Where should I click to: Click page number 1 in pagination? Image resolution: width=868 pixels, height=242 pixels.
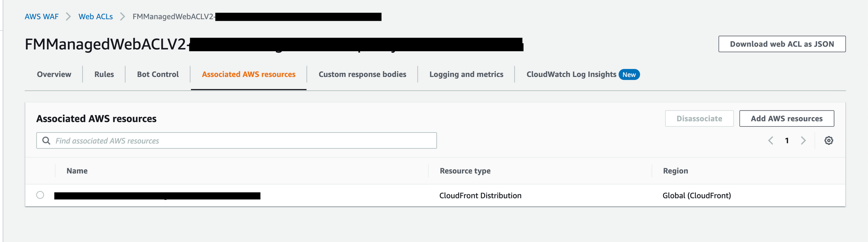coord(787,141)
